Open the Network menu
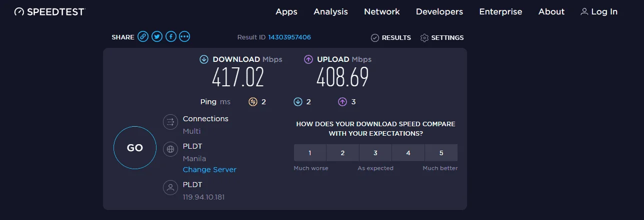 click(382, 11)
